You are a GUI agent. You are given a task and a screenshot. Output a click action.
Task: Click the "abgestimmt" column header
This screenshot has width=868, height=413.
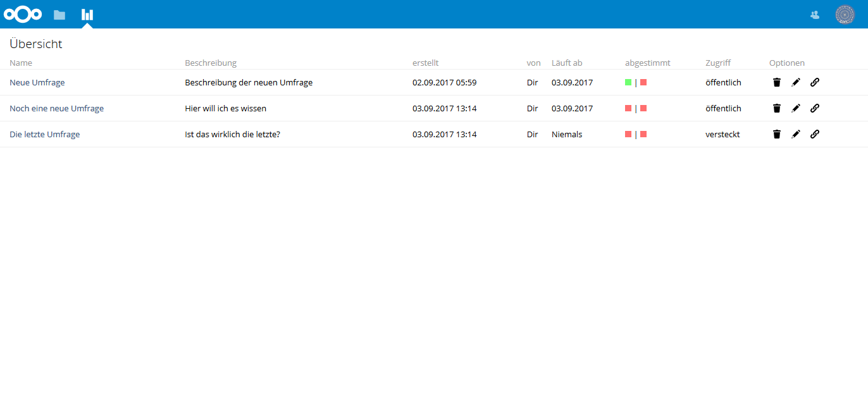(648, 63)
